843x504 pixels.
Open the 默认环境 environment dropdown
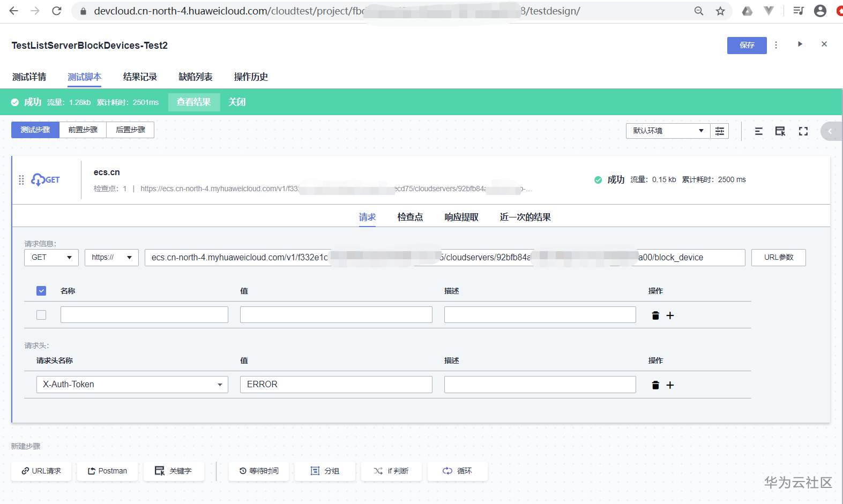(668, 131)
